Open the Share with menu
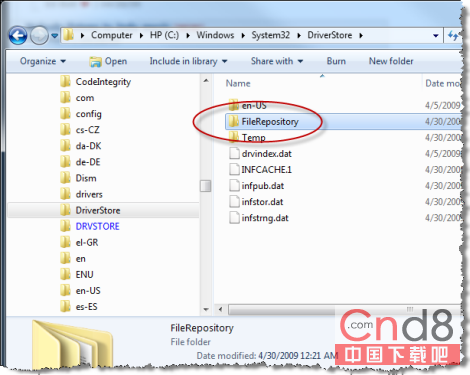The width and height of the screenshot is (470, 375). coord(277,61)
